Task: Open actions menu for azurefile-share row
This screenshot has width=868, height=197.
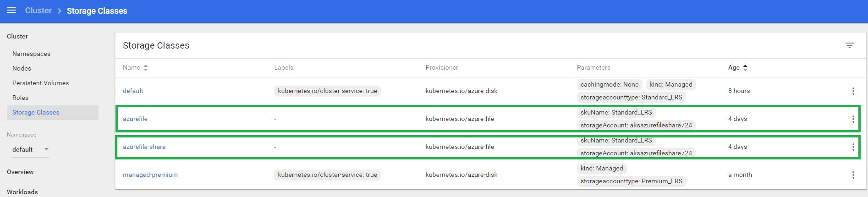Action: click(x=853, y=147)
